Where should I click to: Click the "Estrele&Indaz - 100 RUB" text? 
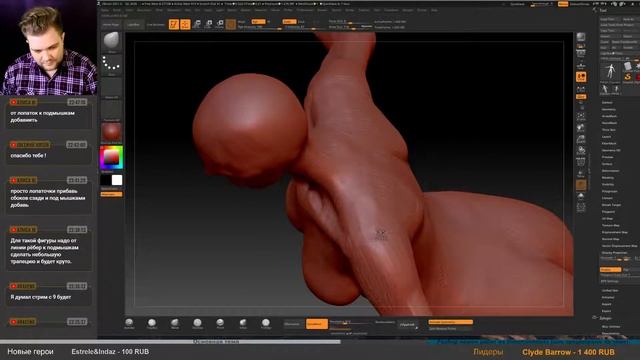[110, 351]
